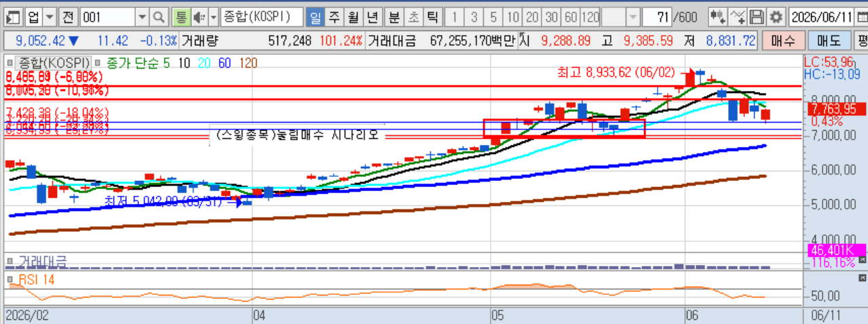Click the add line indicator icon
The width and height of the screenshot is (868, 324).
738,16
